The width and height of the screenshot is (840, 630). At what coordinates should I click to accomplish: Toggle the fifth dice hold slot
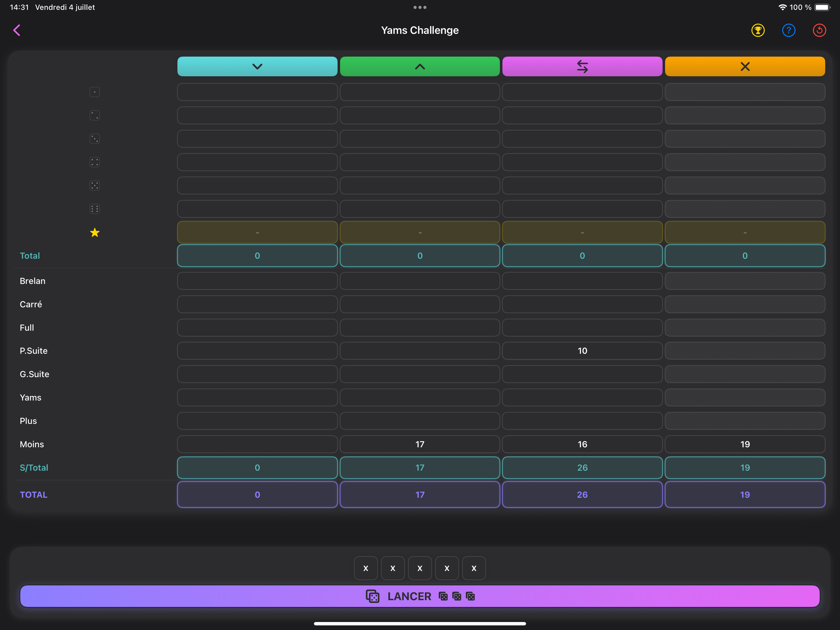pyautogui.click(x=473, y=568)
